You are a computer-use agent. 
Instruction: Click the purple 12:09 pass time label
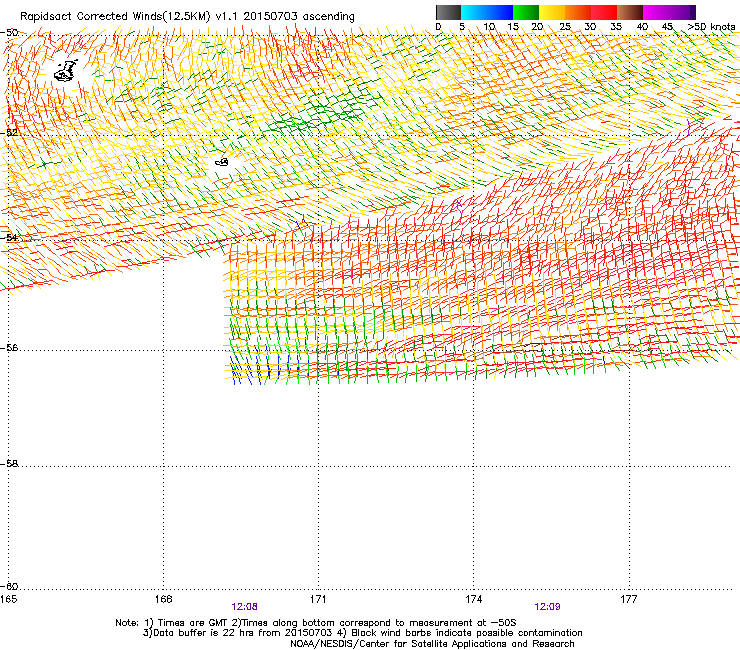[x=547, y=607]
